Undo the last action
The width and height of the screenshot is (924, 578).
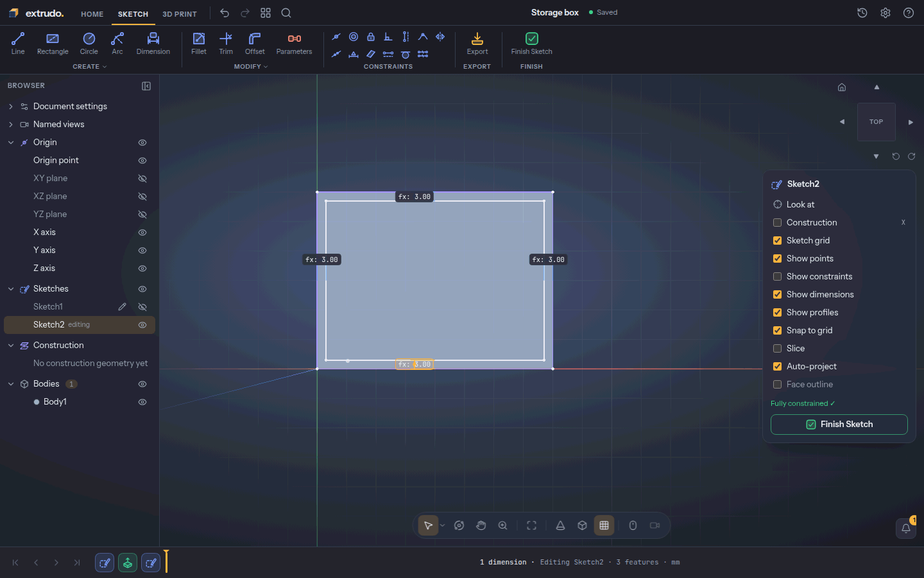click(x=225, y=13)
